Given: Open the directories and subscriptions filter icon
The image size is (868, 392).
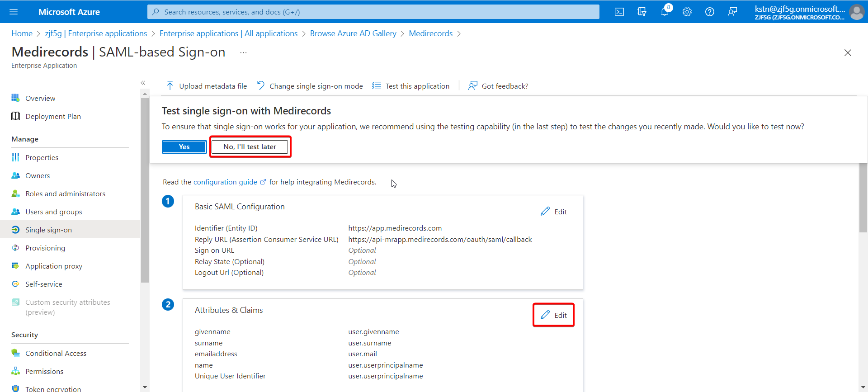Looking at the screenshot, I should point(642,12).
